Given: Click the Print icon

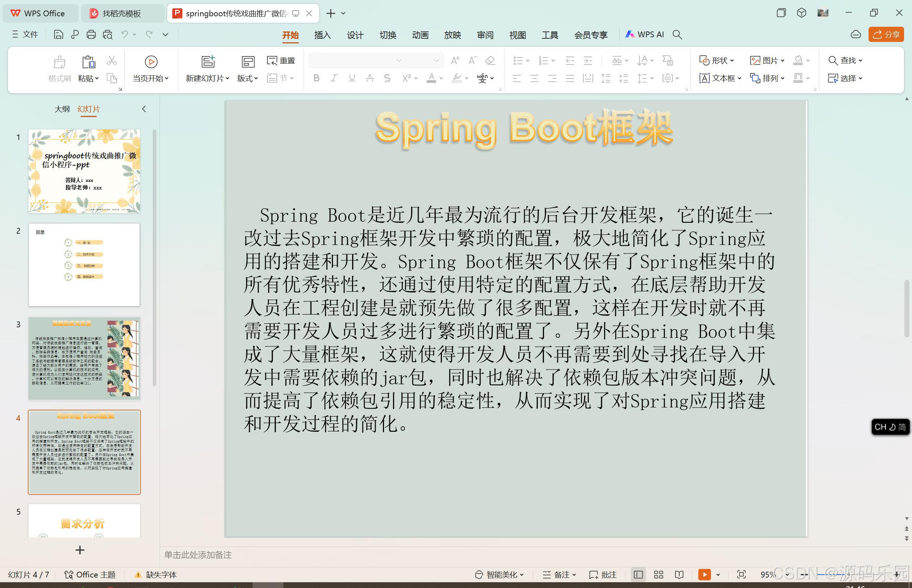Looking at the screenshot, I should (91, 35).
